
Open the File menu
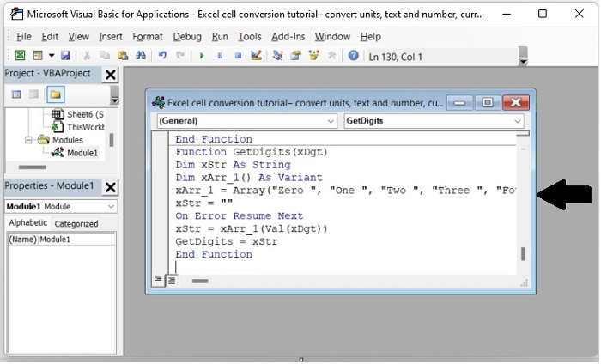[x=24, y=37]
